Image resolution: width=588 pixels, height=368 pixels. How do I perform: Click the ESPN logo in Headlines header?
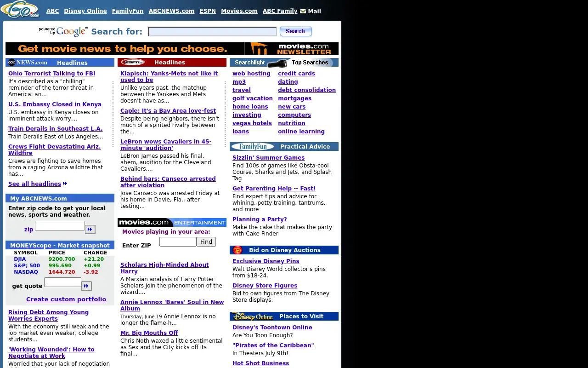[x=132, y=63]
